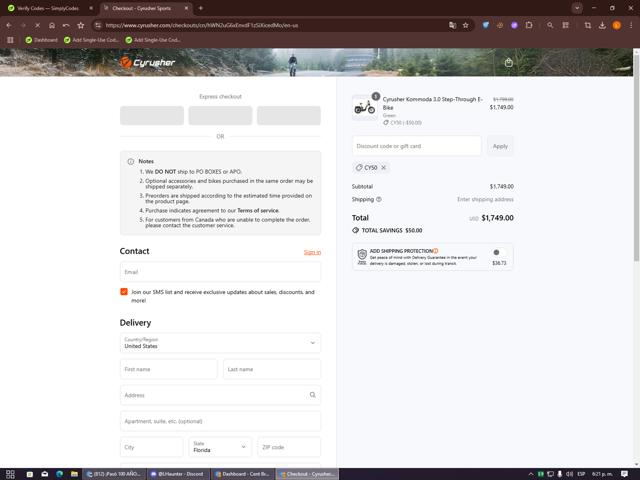Image resolution: width=640 pixels, height=480 pixels.
Task: Open the orange profile avatar
Action: point(617,25)
